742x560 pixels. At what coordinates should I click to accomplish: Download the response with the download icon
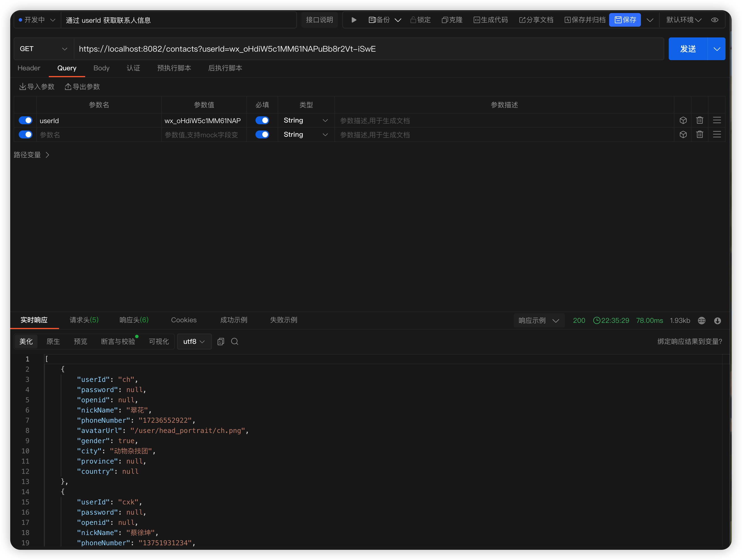718,320
